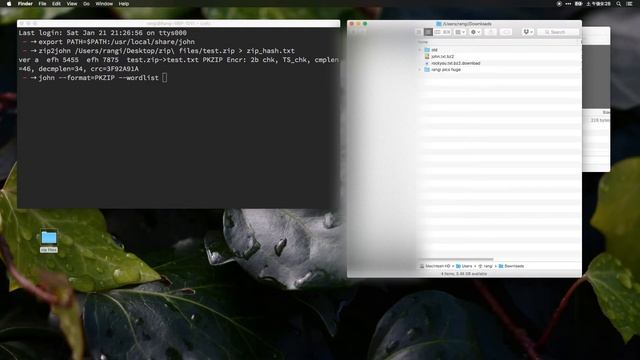Image resolution: width=640 pixels, height=360 pixels.
Task: Select the 'old' folder row
Action: tap(499, 50)
